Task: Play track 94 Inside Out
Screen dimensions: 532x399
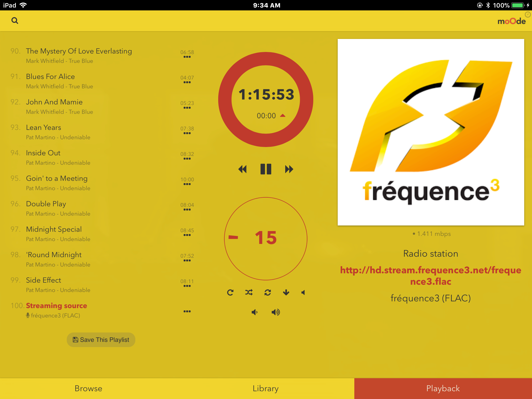Action: click(x=43, y=153)
